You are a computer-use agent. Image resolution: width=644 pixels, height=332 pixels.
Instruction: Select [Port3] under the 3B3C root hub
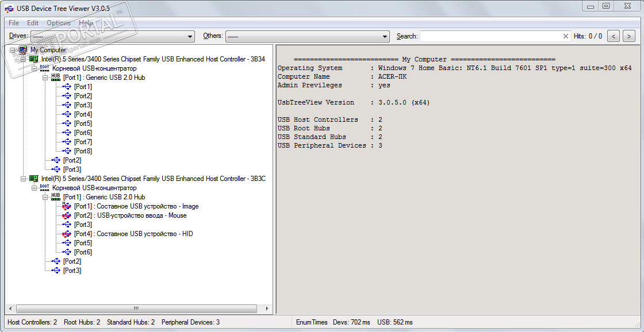(72, 271)
